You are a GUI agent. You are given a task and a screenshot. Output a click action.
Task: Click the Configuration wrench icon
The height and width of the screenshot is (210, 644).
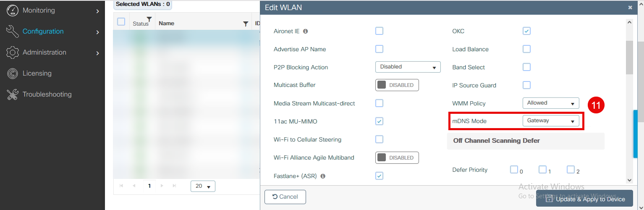click(x=13, y=31)
